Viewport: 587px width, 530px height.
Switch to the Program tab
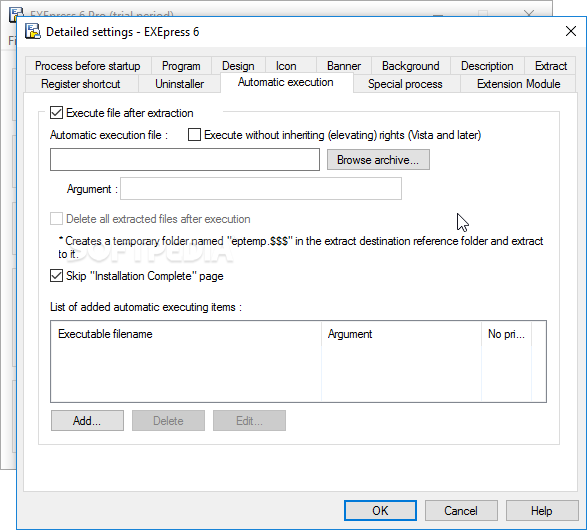pos(181,66)
